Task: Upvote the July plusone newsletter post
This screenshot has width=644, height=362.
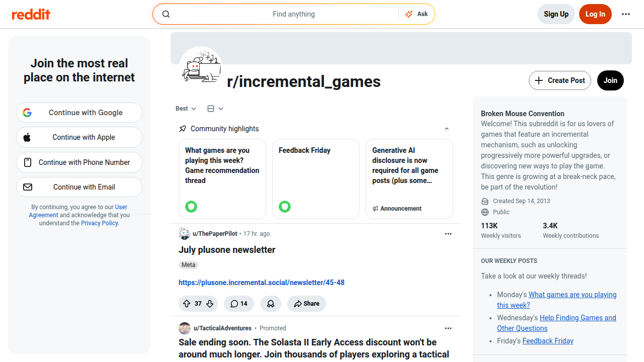Action: [187, 304]
